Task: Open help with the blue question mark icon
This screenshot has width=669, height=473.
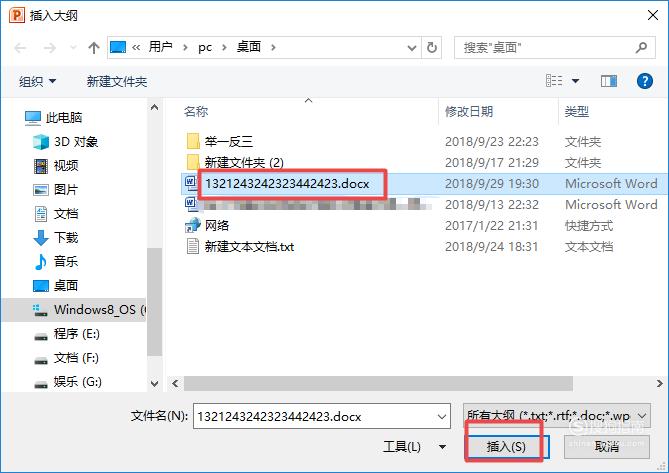Action: 644,81
